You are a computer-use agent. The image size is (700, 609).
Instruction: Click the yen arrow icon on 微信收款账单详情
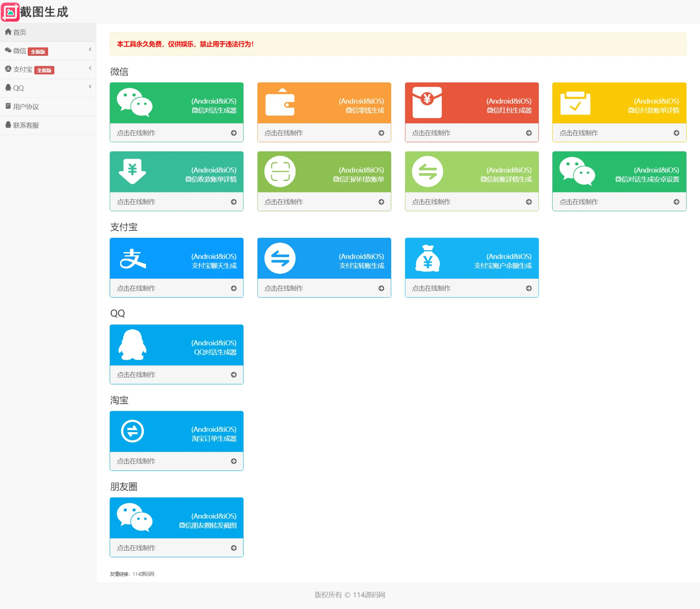point(132,171)
